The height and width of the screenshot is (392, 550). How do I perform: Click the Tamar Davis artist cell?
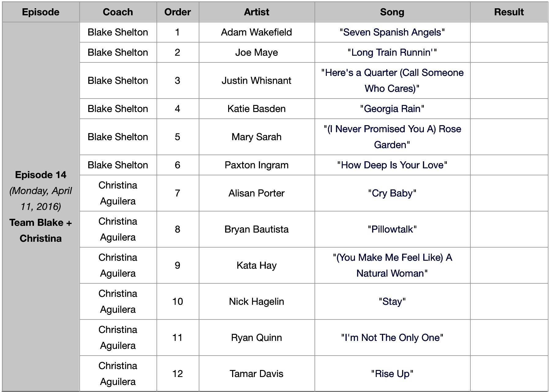[257, 374]
